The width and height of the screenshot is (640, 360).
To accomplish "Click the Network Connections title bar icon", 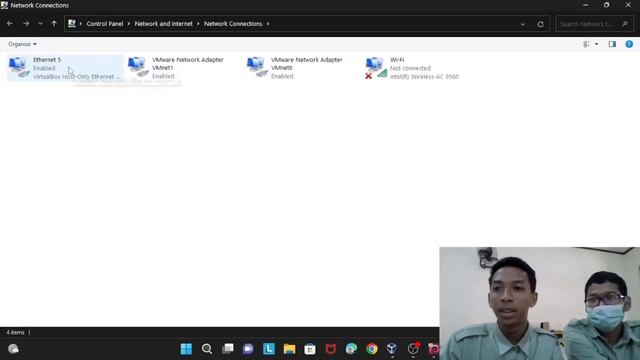I will click(4, 5).
